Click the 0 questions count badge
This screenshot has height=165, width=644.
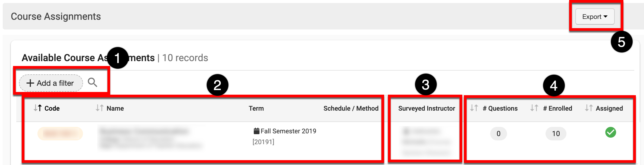[x=498, y=134]
